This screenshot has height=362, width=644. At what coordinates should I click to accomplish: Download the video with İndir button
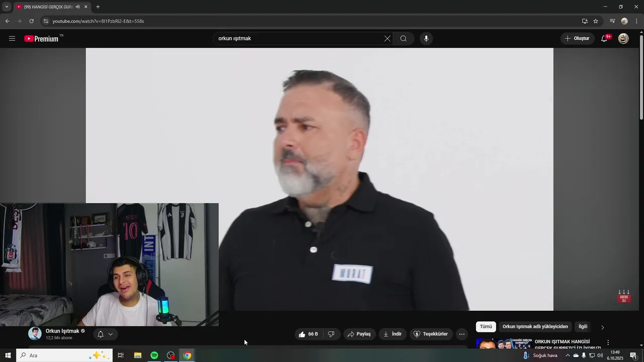click(392, 334)
